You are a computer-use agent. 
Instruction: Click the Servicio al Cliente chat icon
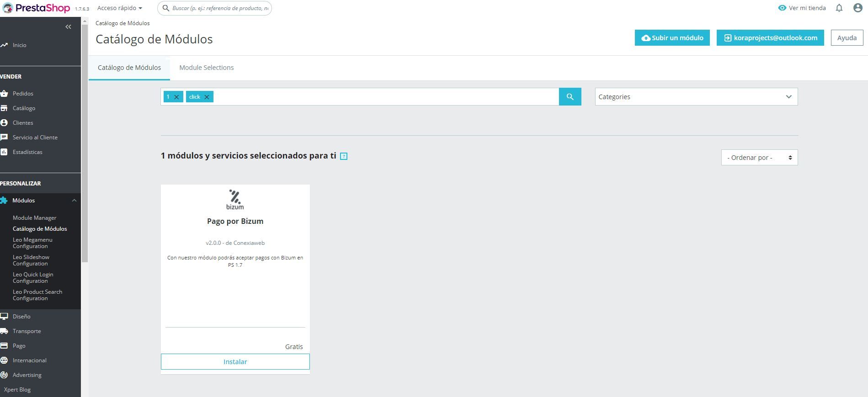[x=4, y=138]
